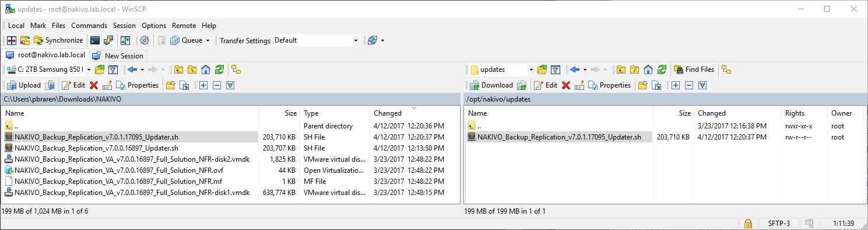Select local file Full_Solution_NFR.ovf
The image size is (868, 230).
(x=119, y=170)
